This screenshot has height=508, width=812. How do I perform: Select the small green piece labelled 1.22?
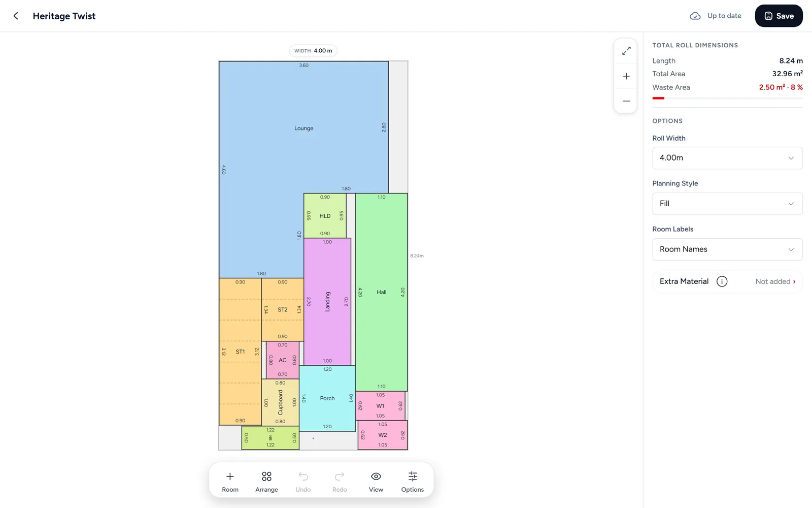click(270, 438)
